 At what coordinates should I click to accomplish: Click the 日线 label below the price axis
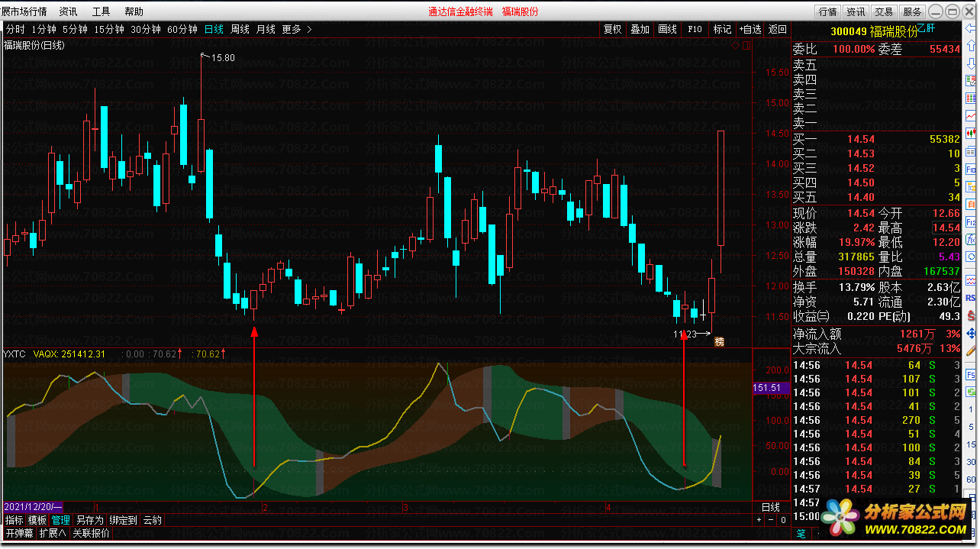[771, 507]
